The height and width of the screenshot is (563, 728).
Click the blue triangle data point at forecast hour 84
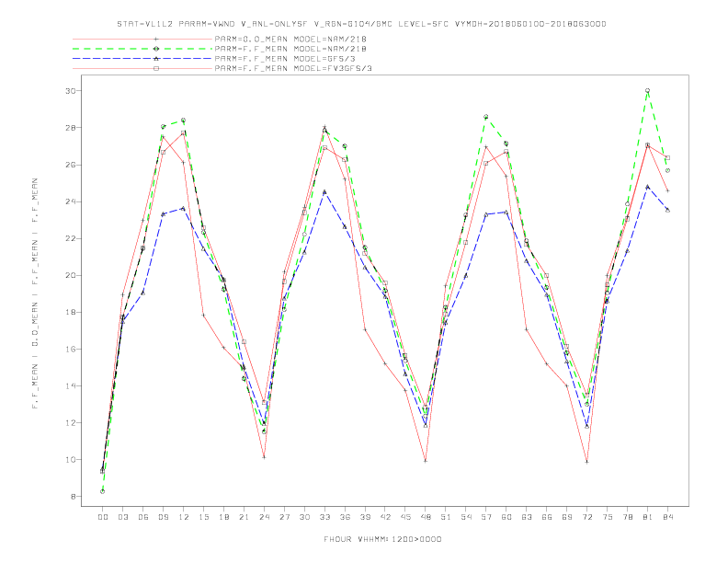[x=667, y=210]
